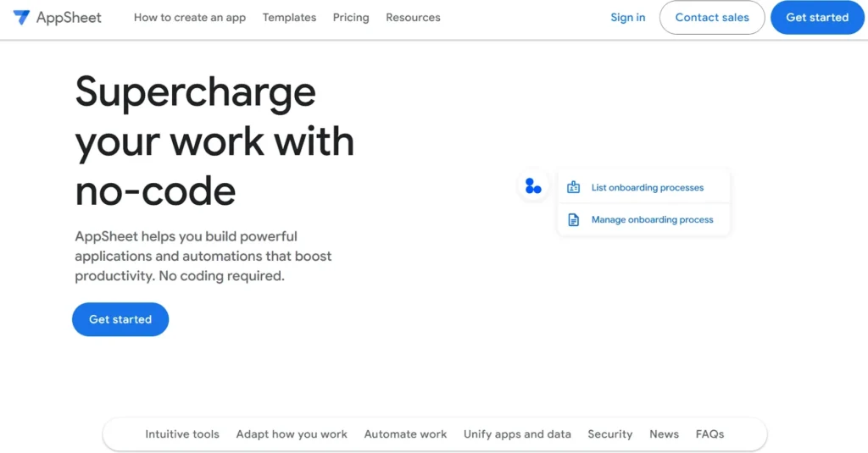The image size is (868, 453).
Task: Click the blue dots assistant icon
Action: 533,186
